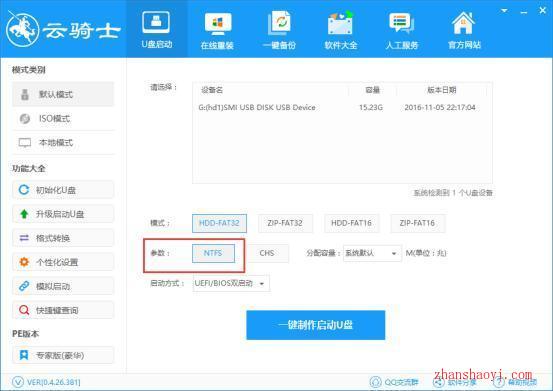Open 人工服务 customer service icon
The height and width of the screenshot is (391, 553).
(401, 23)
